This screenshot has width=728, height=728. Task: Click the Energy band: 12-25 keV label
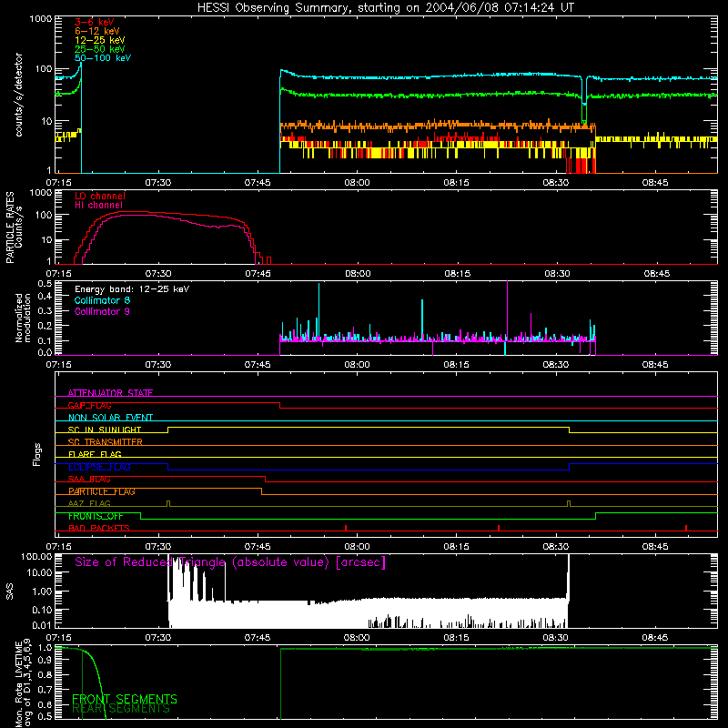[x=132, y=289]
